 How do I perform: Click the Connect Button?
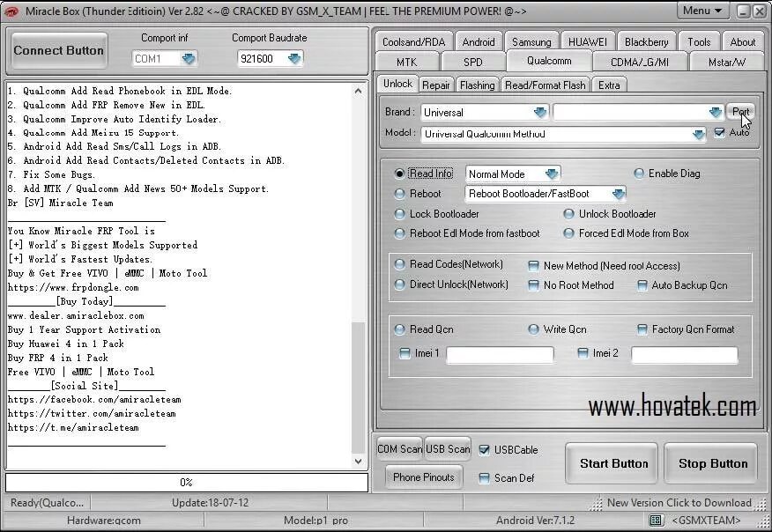[58, 51]
